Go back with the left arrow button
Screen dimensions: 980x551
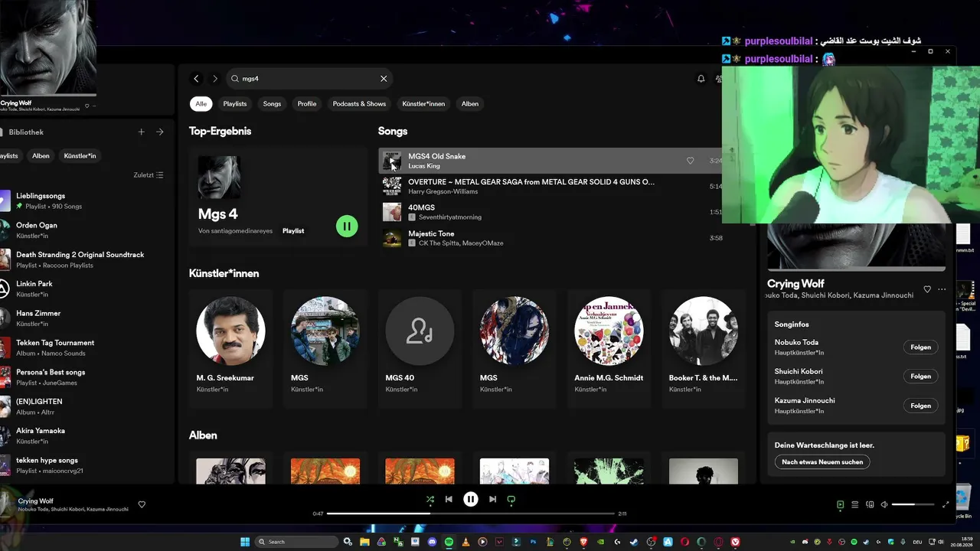pyautogui.click(x=196, y=79)
